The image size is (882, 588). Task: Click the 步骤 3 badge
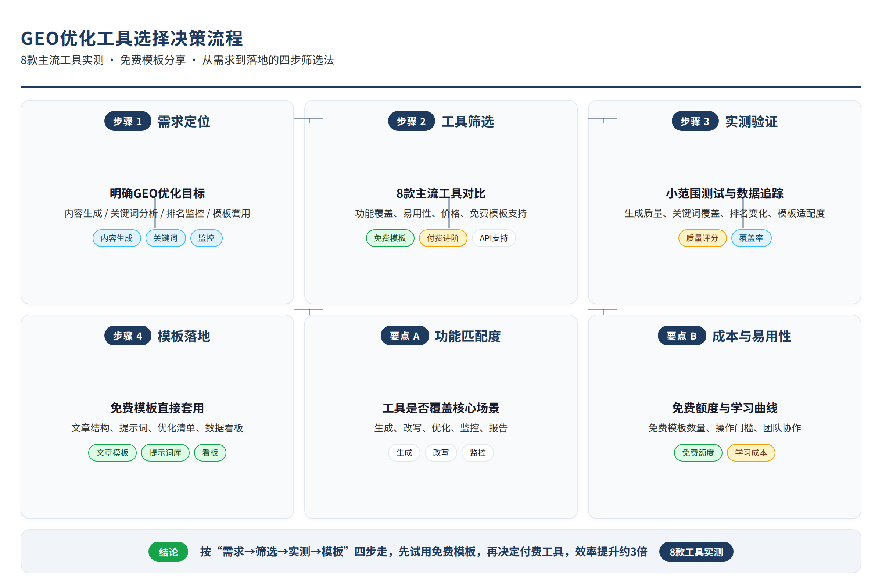(695, 121)
